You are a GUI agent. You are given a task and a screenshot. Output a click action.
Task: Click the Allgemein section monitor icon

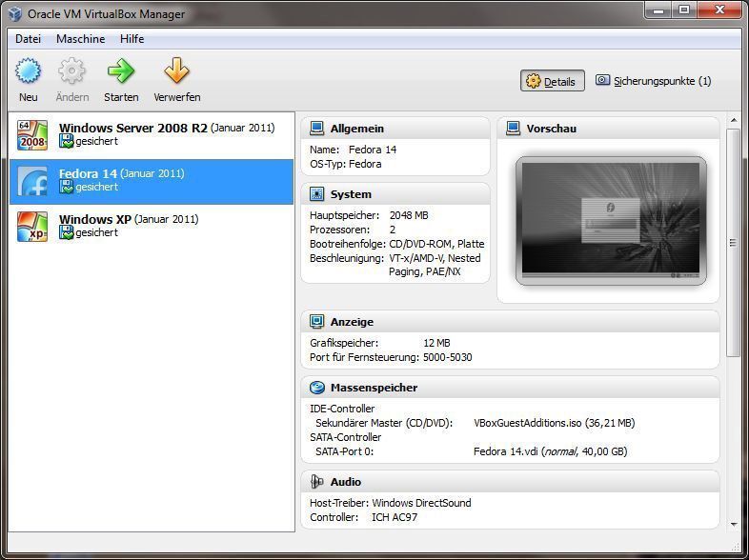[x=316, y=129]
